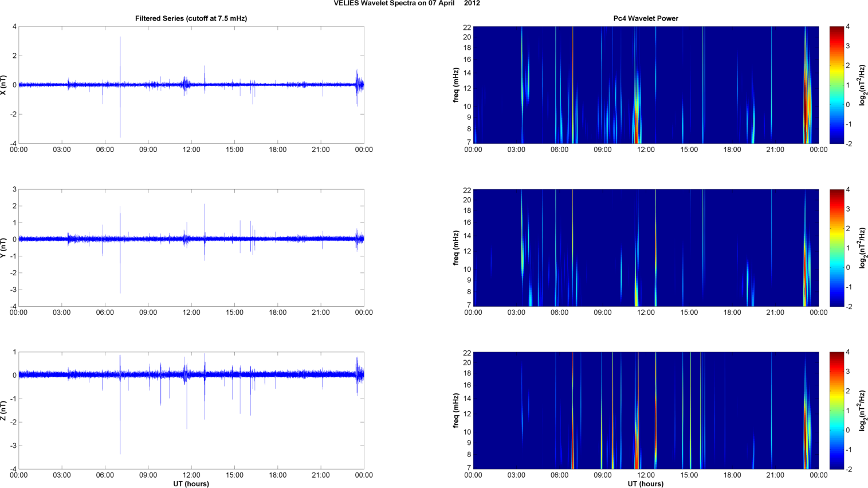Select the Z component filtered series plot

[x=191, y=411]
